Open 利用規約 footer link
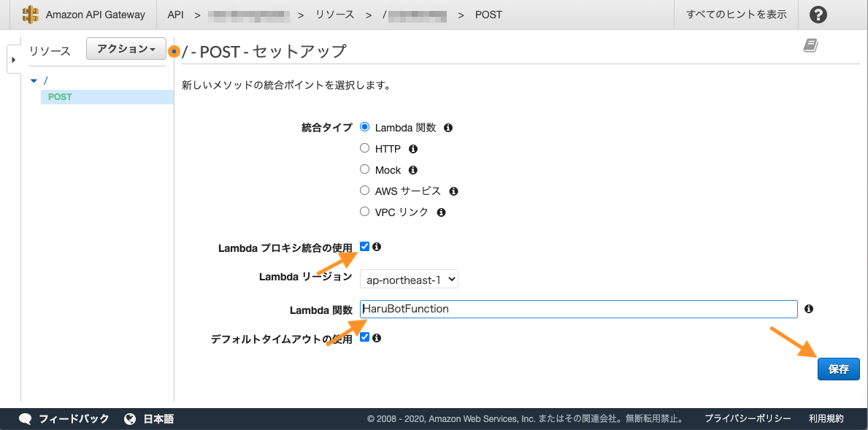This screenshot has width=868, height=430. click(x=826, y=419)
